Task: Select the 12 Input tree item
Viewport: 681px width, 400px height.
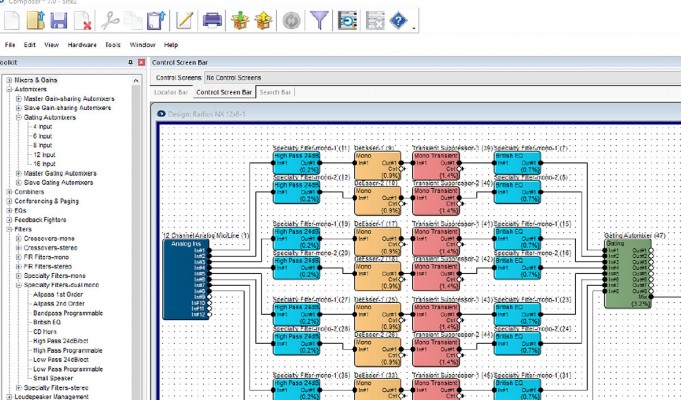Action: pyautogui.click(x=44, y=155)
